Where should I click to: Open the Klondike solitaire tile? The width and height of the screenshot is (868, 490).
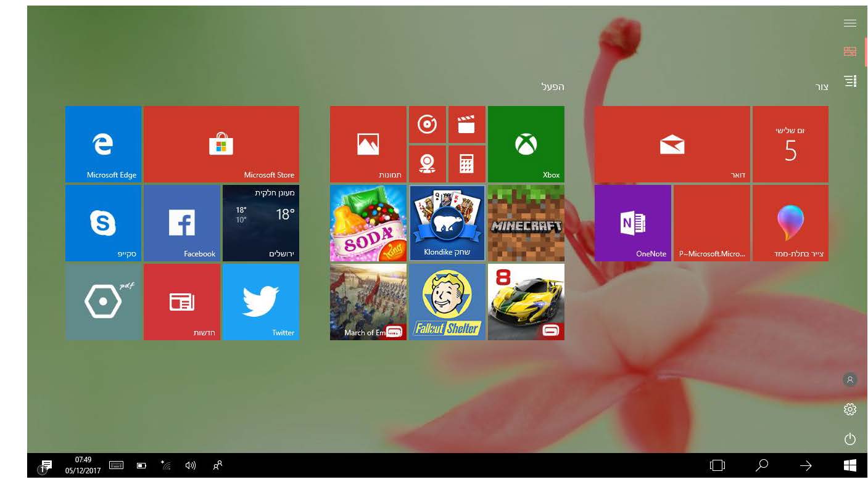pyautogui.click(x=447, y=223)
